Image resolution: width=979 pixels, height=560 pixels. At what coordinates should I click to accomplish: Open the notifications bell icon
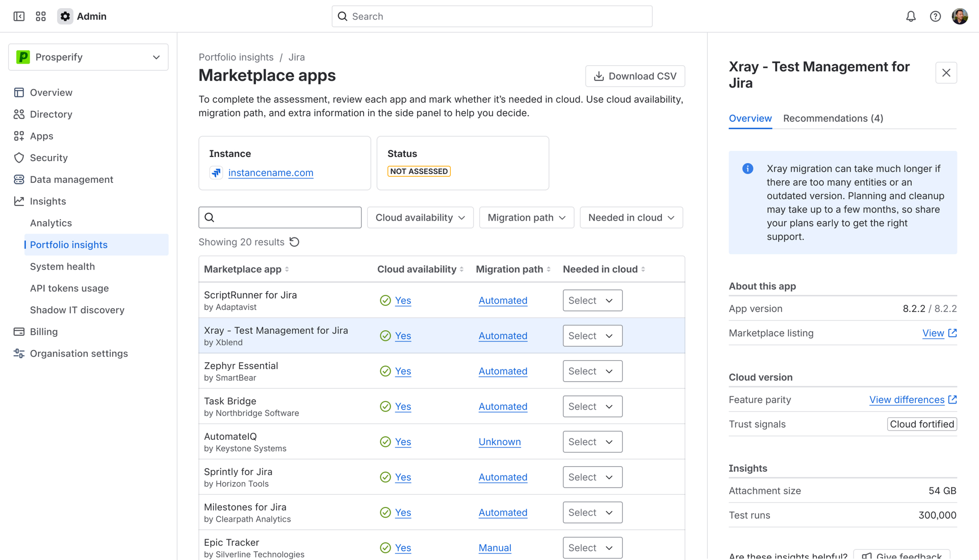click(911, 16)
